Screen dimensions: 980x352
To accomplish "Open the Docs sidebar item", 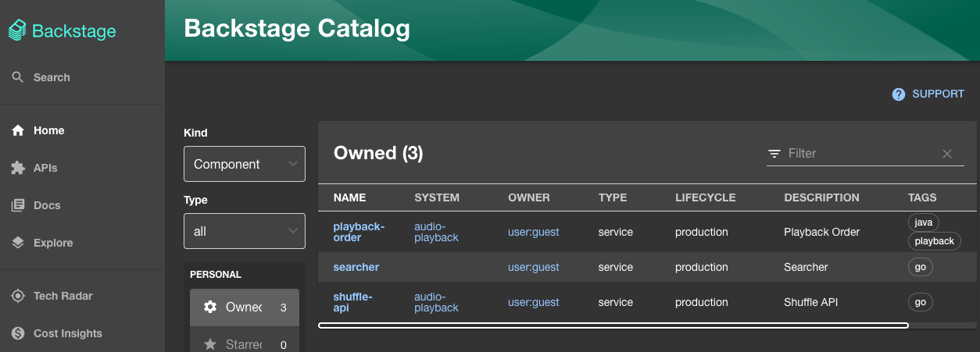I will coord(82,205).
